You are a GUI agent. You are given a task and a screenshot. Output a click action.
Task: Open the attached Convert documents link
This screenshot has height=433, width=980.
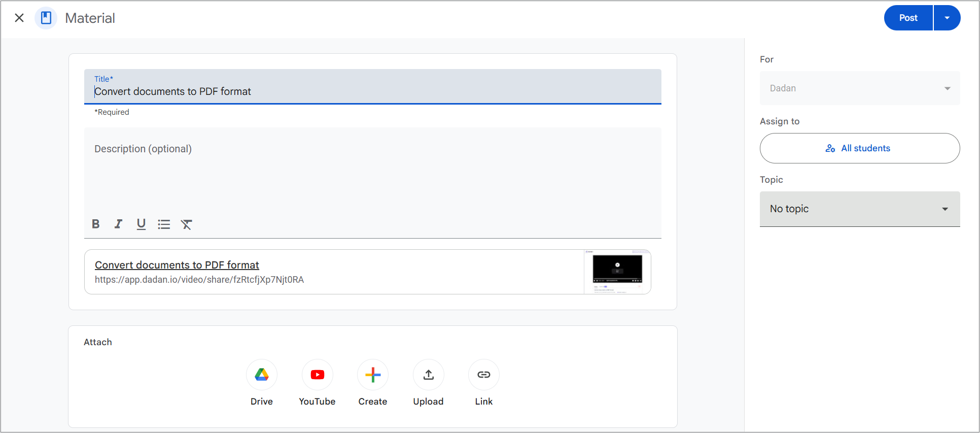pos(177,265)
